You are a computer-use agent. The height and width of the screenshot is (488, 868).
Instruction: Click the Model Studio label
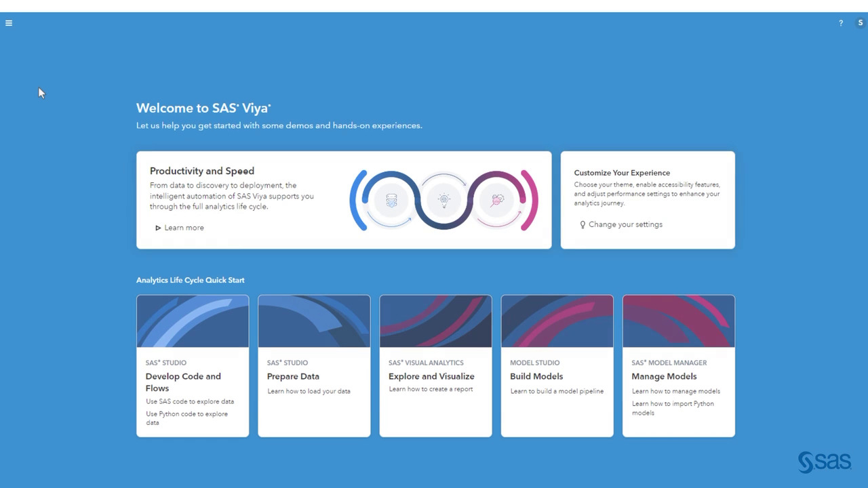(x=535, y=363)
